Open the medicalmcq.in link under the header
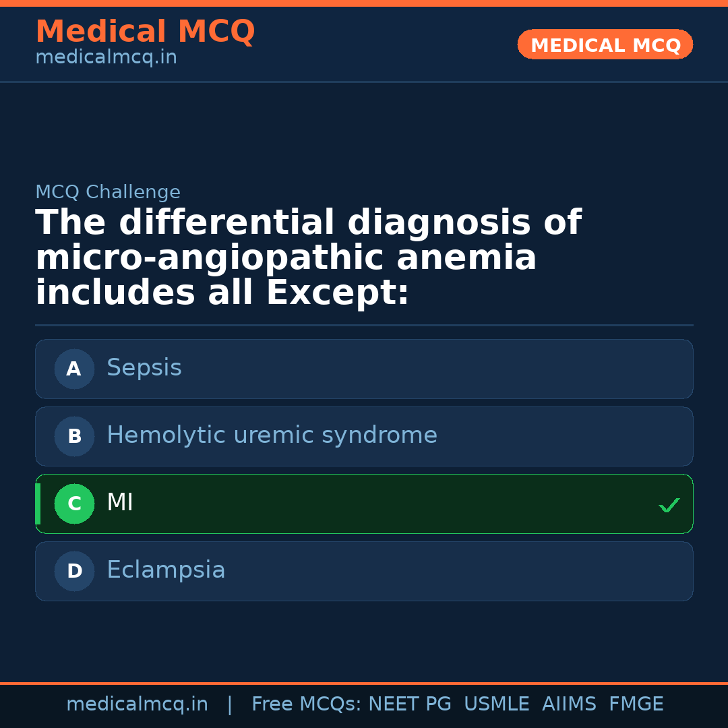This screenshot has height=728, width=728. coord(106,58)
